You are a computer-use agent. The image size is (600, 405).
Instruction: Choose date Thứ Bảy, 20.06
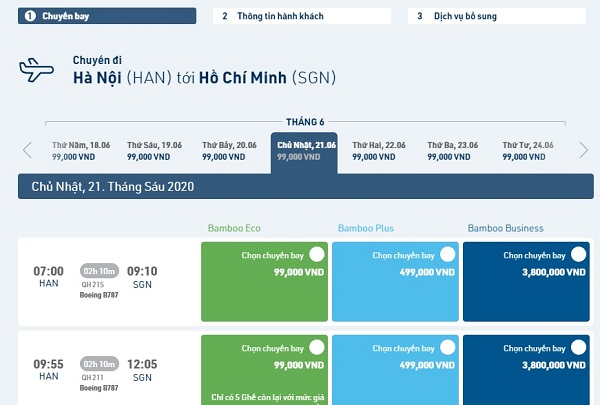[x=230, y=151]
